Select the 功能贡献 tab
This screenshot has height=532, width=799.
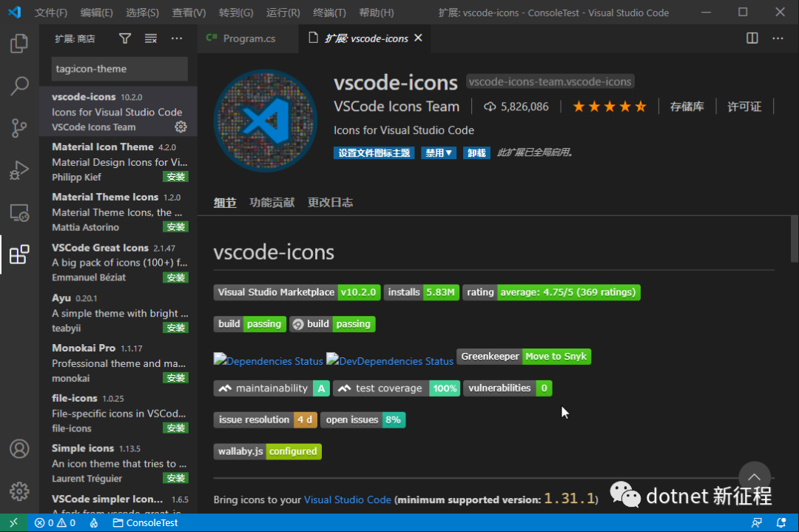(272, 203)
